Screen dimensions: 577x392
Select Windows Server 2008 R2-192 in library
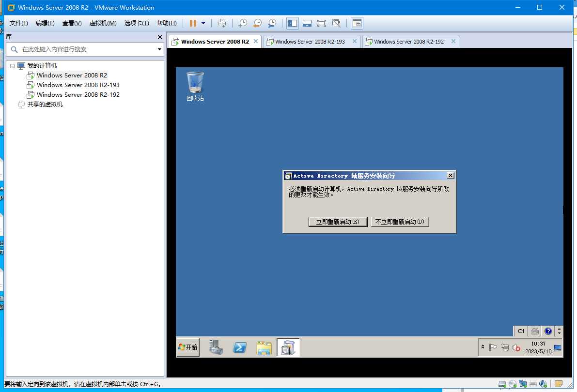[78, 94]
